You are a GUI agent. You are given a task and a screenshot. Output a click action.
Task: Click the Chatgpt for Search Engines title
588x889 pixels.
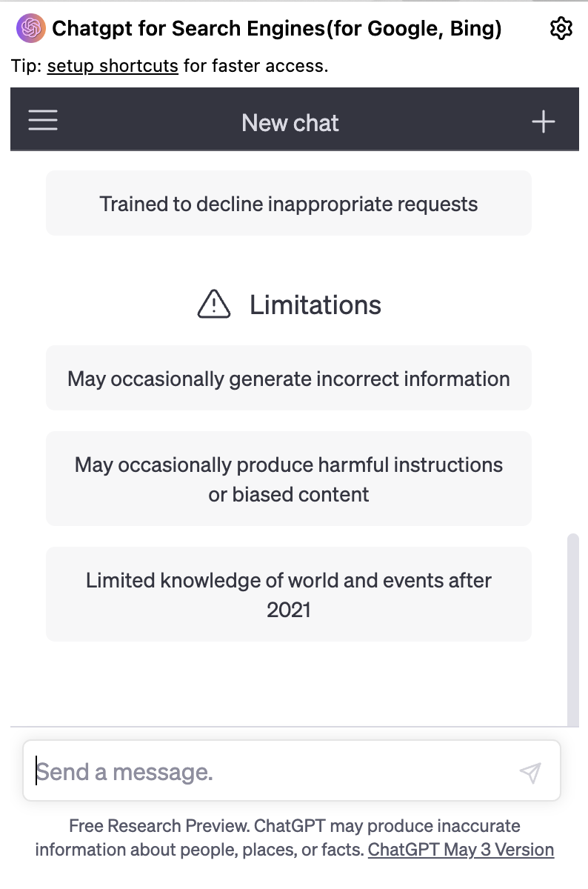click(x=277, y=29)
